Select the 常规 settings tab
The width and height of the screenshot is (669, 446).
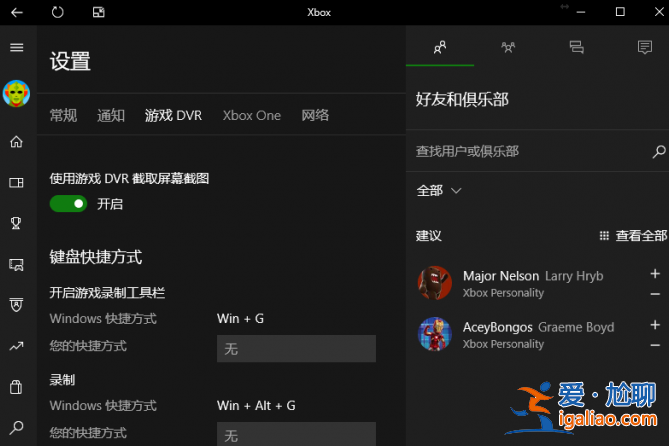click(x=64, y=115)
